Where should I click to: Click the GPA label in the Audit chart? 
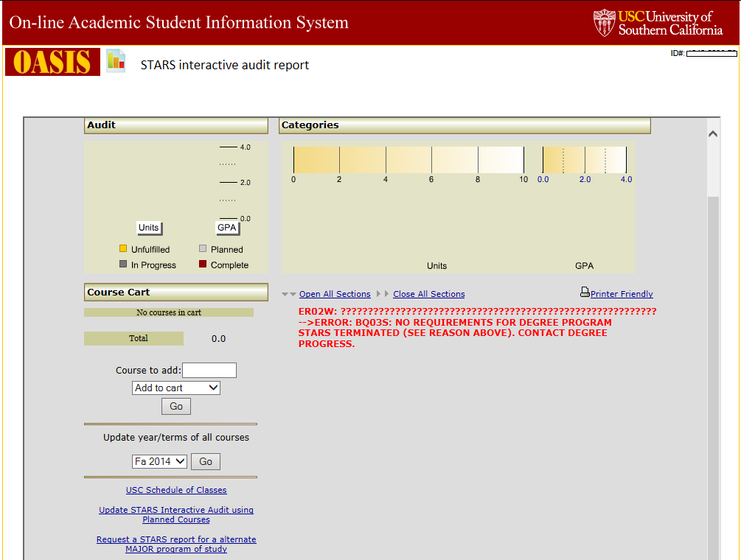point(227,228)
